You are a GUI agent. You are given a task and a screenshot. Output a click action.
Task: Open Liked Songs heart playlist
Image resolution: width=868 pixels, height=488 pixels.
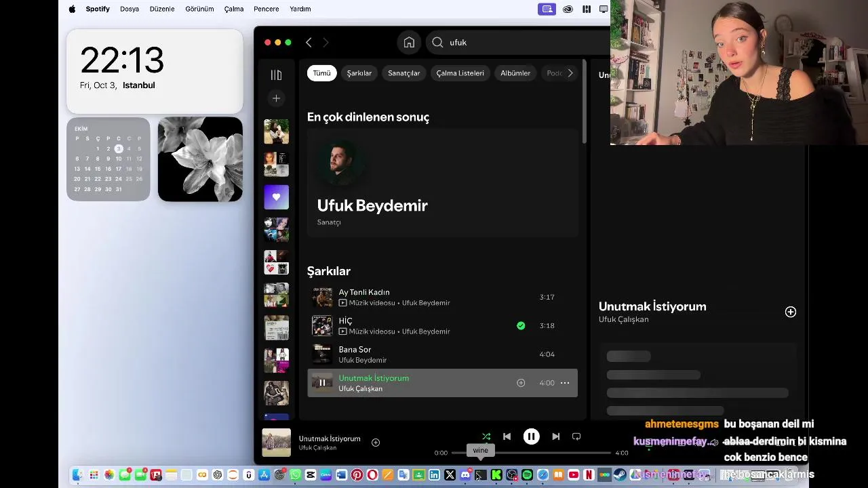coord(276,197)
